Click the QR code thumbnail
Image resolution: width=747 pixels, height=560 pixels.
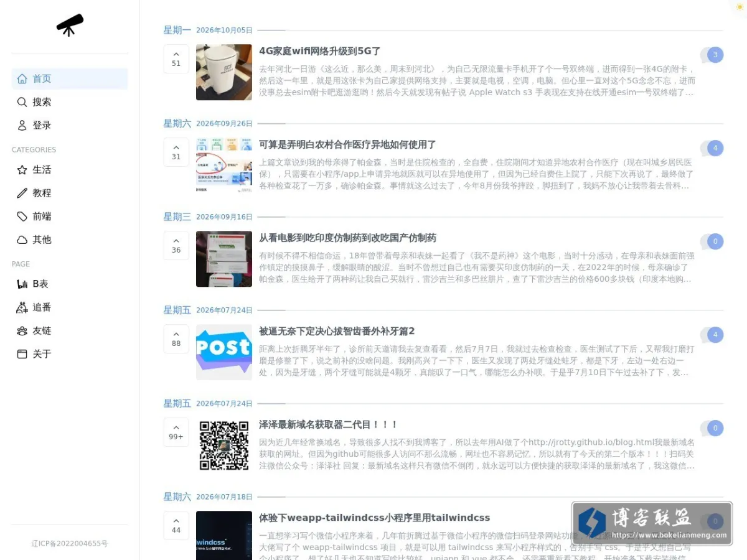click(224, 446)
